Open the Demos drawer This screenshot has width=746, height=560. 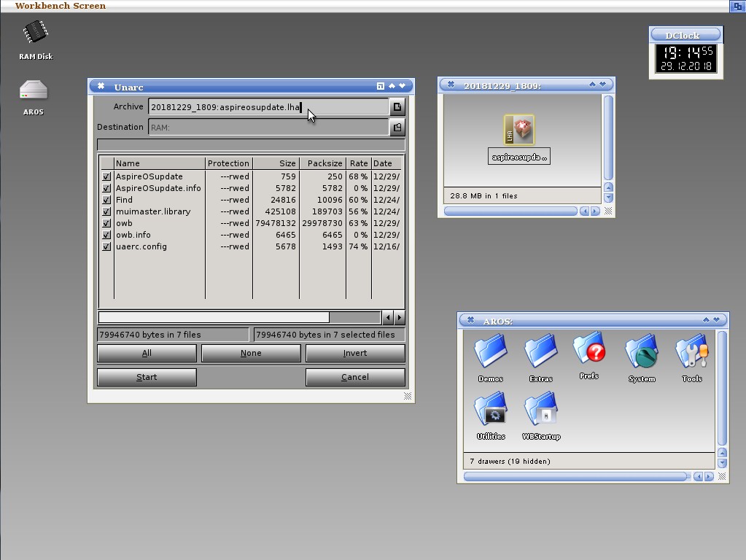point(491,352)
